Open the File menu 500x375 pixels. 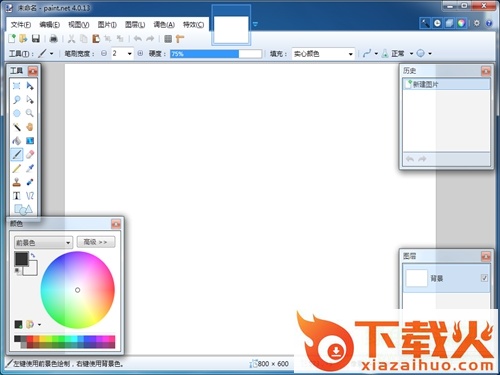(x=21, y=25)
